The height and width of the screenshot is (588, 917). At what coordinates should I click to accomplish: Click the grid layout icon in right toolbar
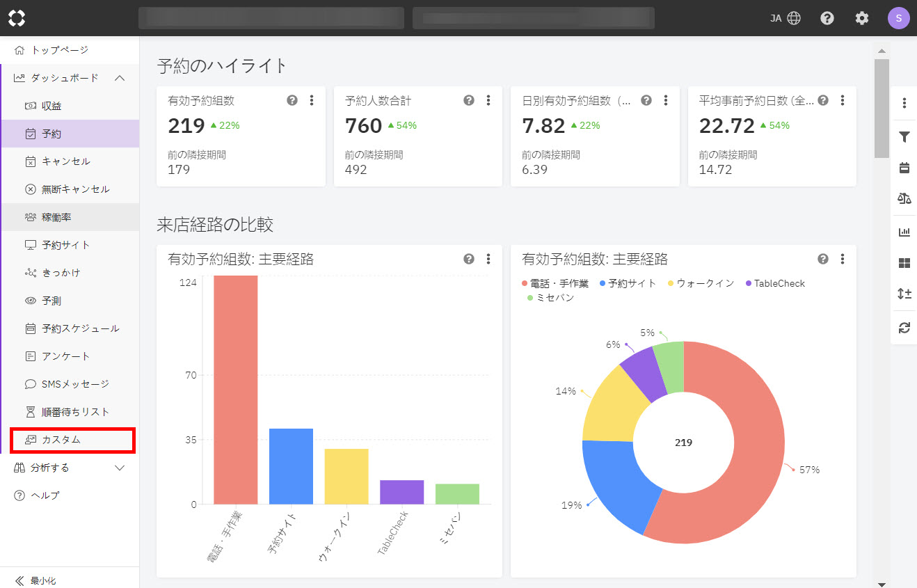click(904, 263)
